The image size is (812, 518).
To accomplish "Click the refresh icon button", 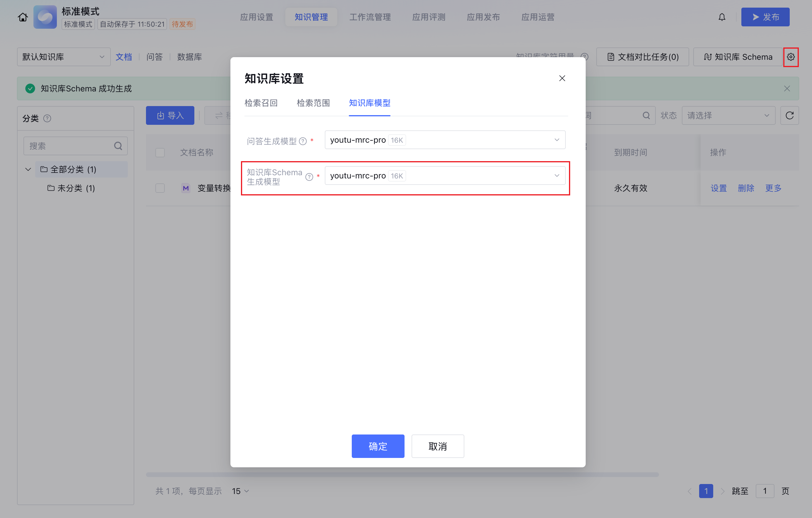I will pyautogui.click(x=789, y=116).
